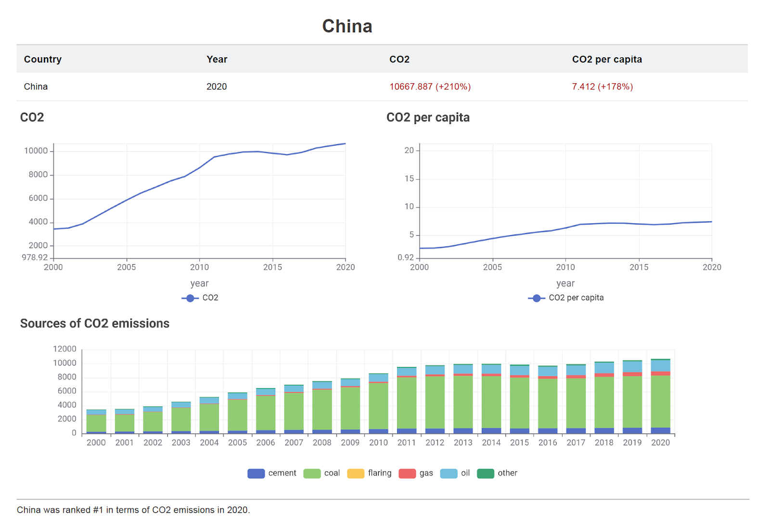770x532 pixels.
Task: Click the 10667.887 (+210%) CO2 value
Action: [x=430, y=87]
